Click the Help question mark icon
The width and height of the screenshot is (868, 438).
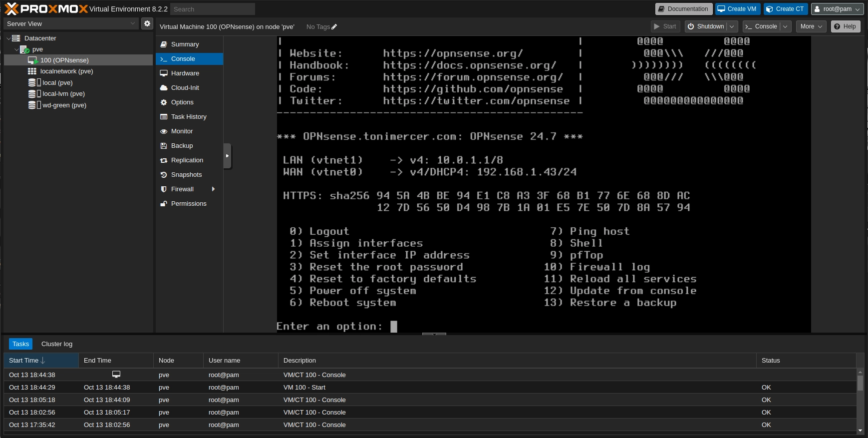tap(837, 26)
